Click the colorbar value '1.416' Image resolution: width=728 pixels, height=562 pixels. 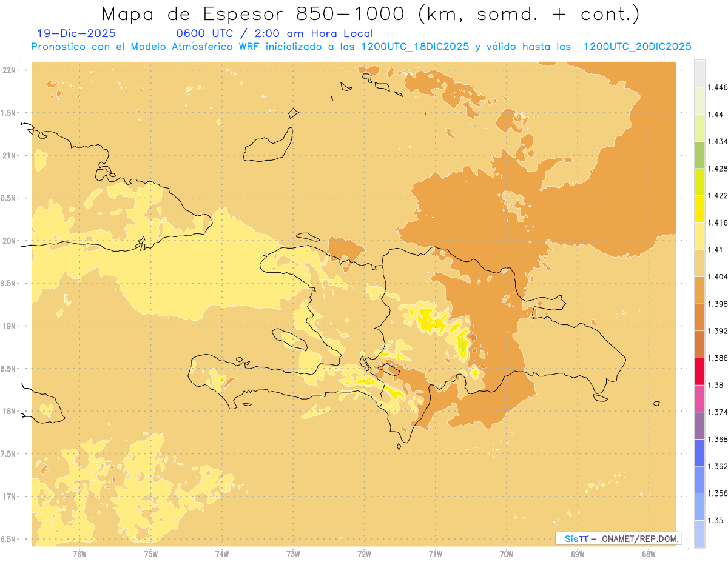718,222
